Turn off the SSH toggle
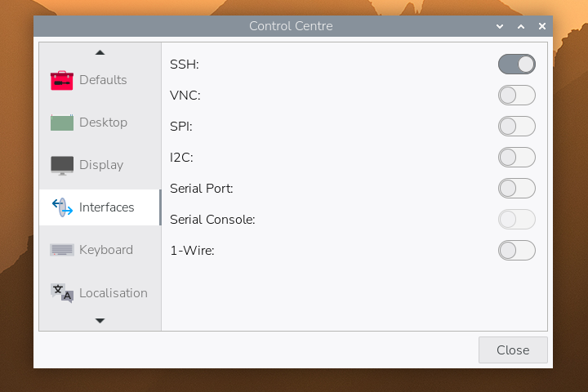Viewport: 588px width, 392px height. 516,65
